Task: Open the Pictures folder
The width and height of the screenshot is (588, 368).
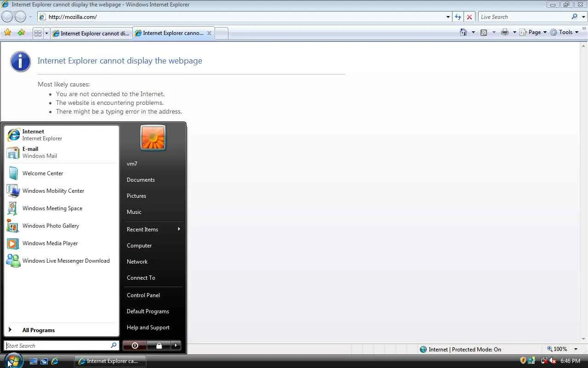Action: coord(153,196)
